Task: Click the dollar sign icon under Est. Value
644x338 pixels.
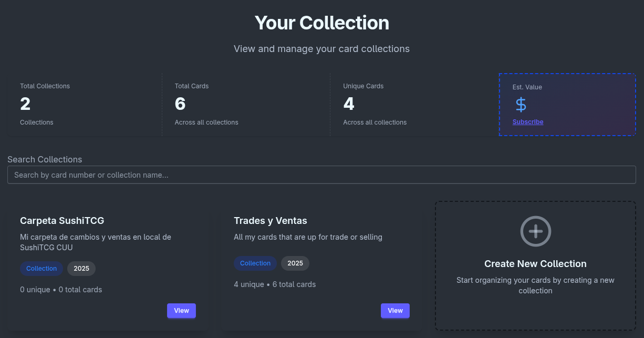Action: (x=521, y=105)
